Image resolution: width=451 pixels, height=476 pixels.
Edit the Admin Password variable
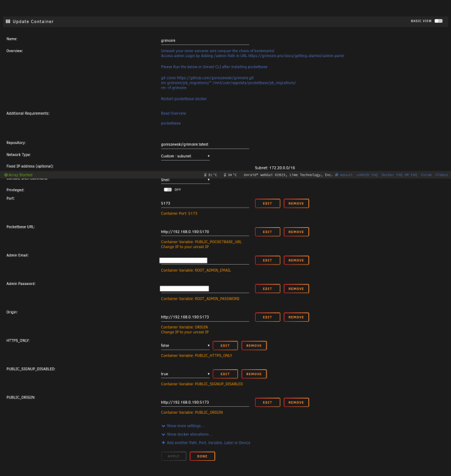coord(268,289)
